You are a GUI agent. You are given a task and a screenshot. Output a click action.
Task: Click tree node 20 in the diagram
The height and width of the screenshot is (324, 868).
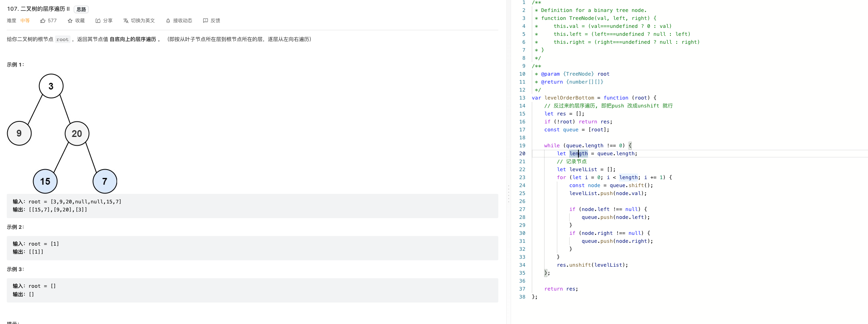(x=77, y=134)
